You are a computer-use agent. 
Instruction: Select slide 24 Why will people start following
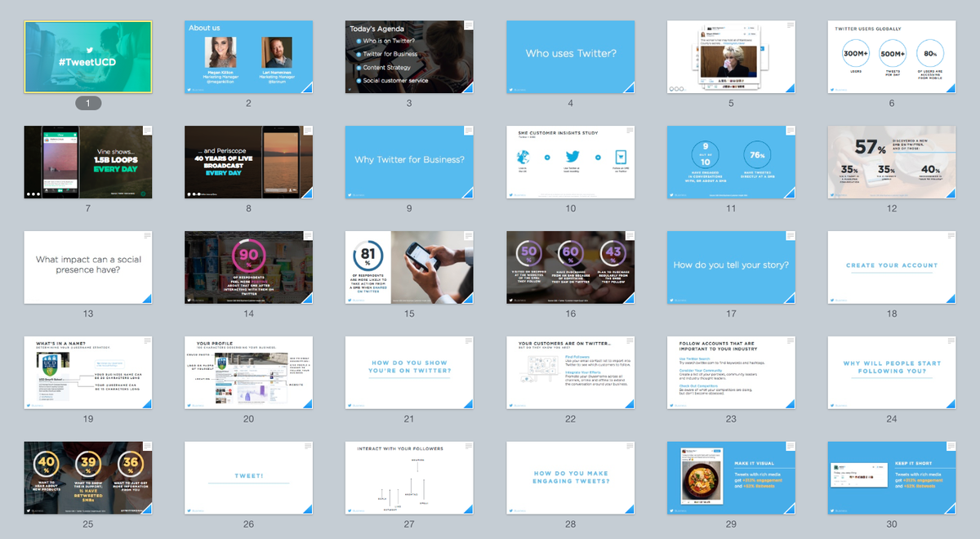pyautogui.click(x=892, y=372)
